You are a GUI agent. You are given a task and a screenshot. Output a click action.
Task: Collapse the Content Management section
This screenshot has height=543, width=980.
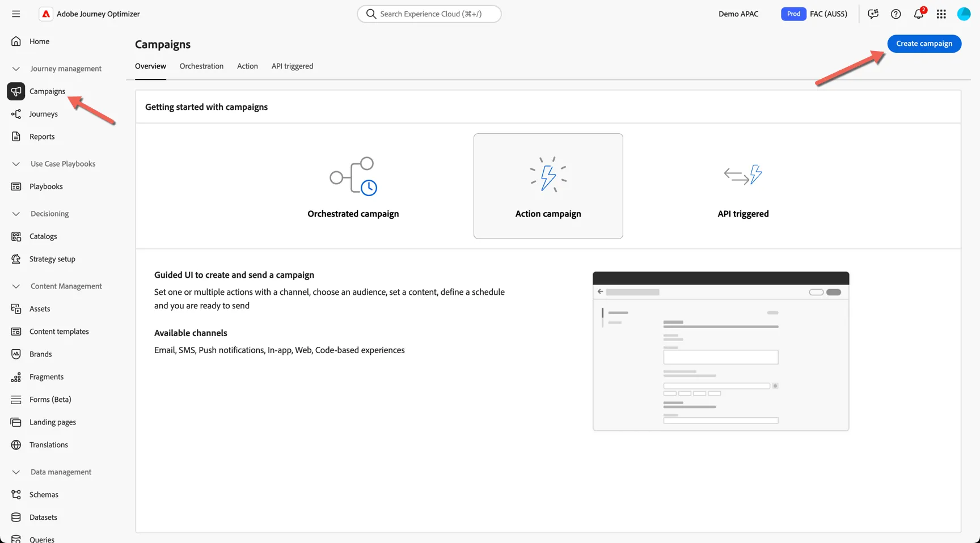pos(16,286)
